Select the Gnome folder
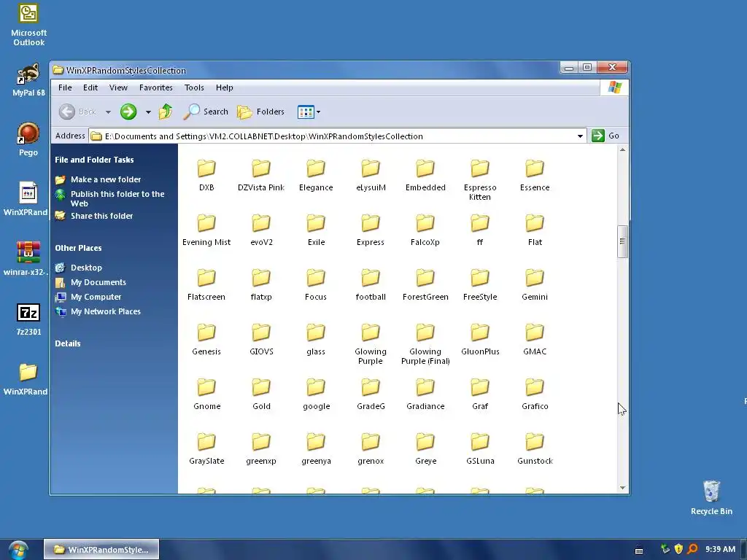Image resolution: width=747 pixels, height=560 pixels. (206, 394)
